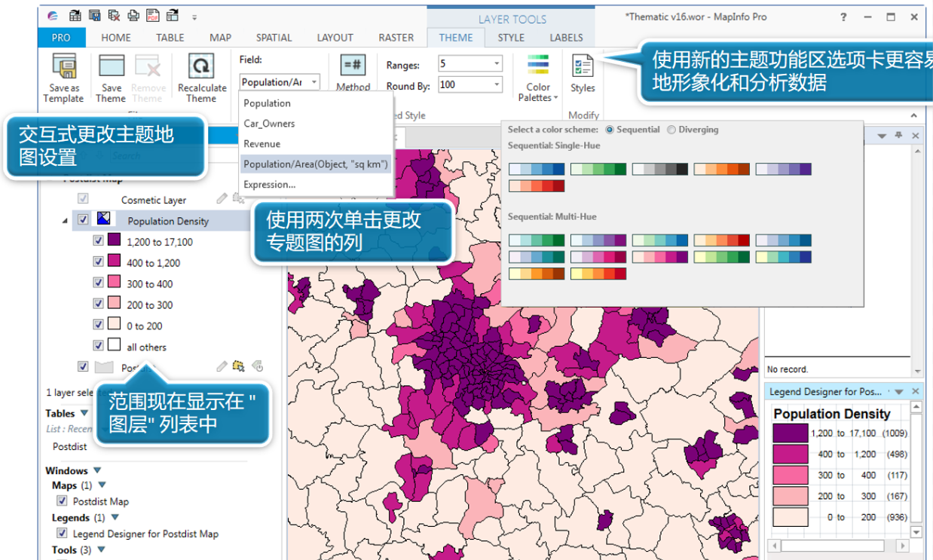Open the Help question mark icon

pyautogui.click(x=844, y=17)
